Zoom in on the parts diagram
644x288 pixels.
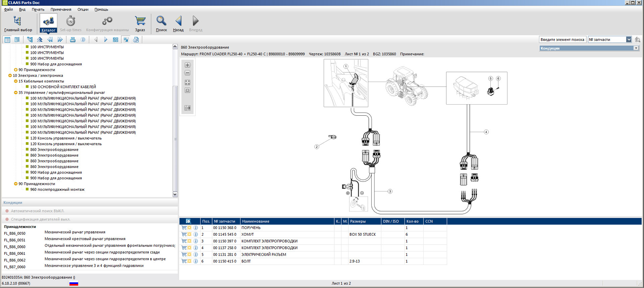coord(188,65)
